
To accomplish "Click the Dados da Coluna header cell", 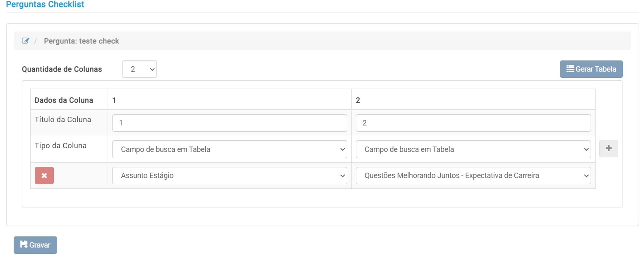I will coord(69,100).
